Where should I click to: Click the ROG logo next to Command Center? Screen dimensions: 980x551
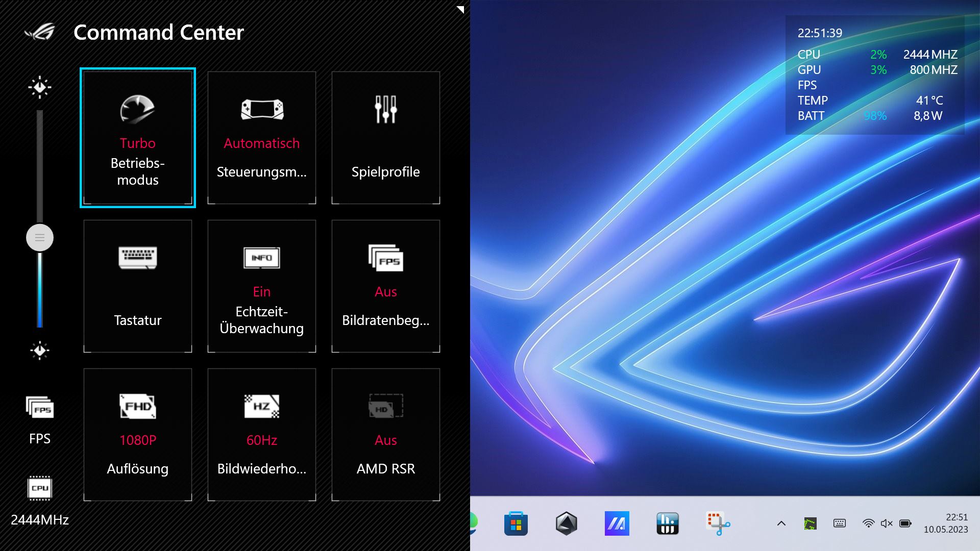pyautogui.click(x=40, y=32)
